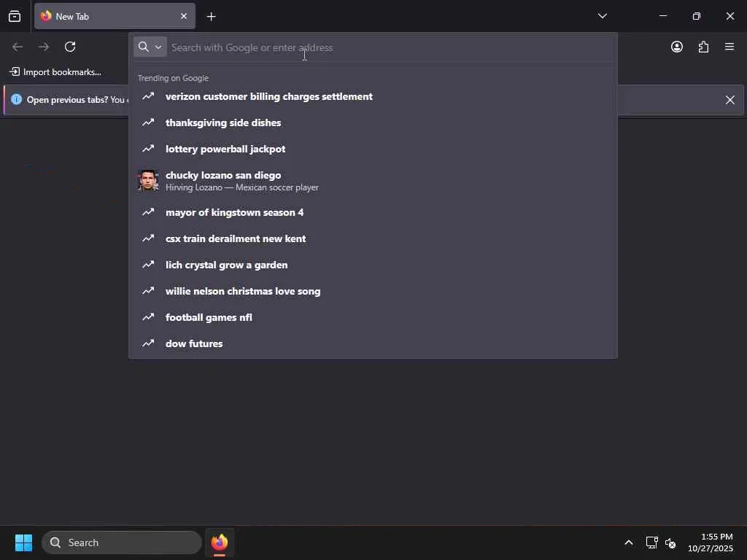Image resolution: width=747 pixels, height=560 pixels.
Task: Select mayor of kingstown season 4 suggestion
Action: pyautogui.click(x=373, y=212)
